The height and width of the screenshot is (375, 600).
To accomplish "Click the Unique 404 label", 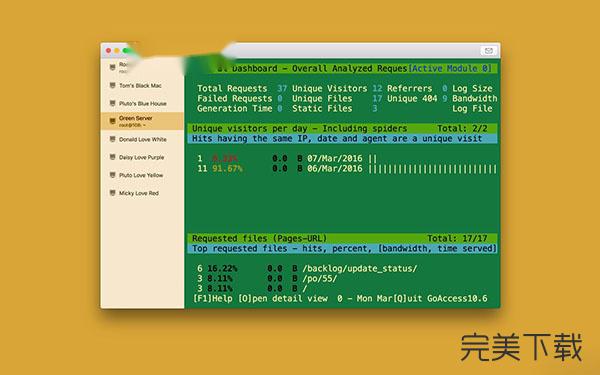I will pos(412,98).
